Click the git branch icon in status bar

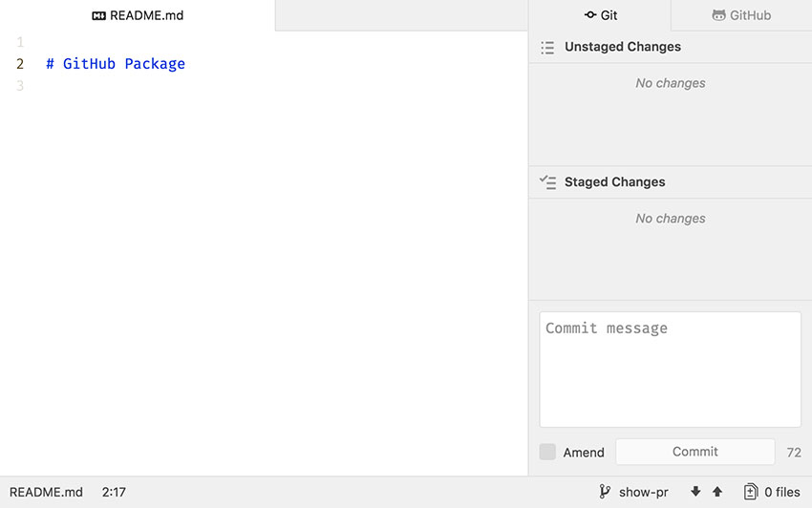[605, 492]
